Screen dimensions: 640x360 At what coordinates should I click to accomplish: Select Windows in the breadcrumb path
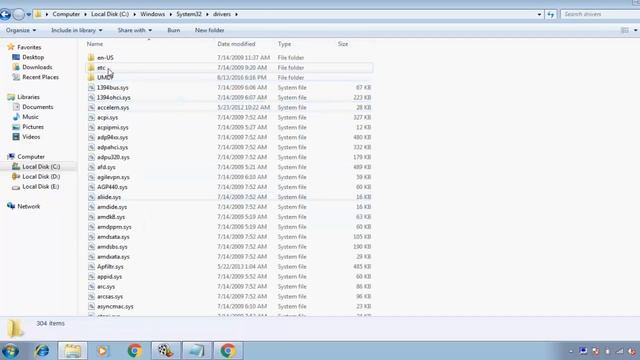point(152,14)
